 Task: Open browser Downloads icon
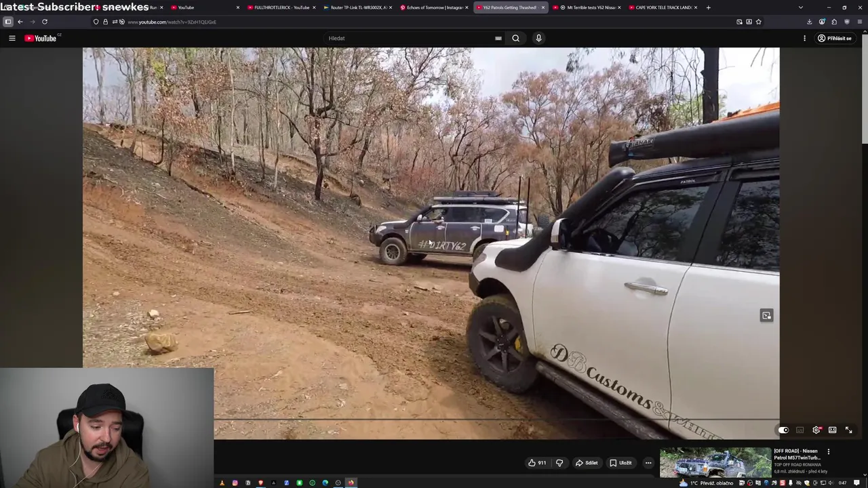[810, 22]
